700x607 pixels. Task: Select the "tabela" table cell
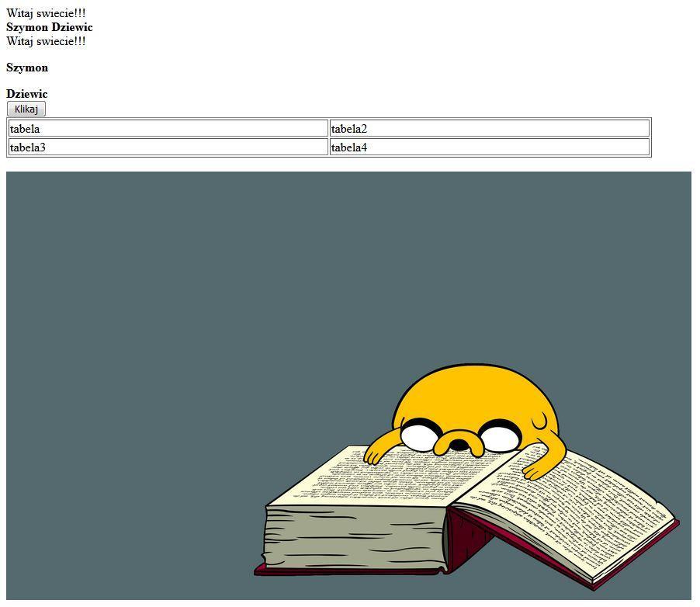pyautogui.click(x=168, y=129)
